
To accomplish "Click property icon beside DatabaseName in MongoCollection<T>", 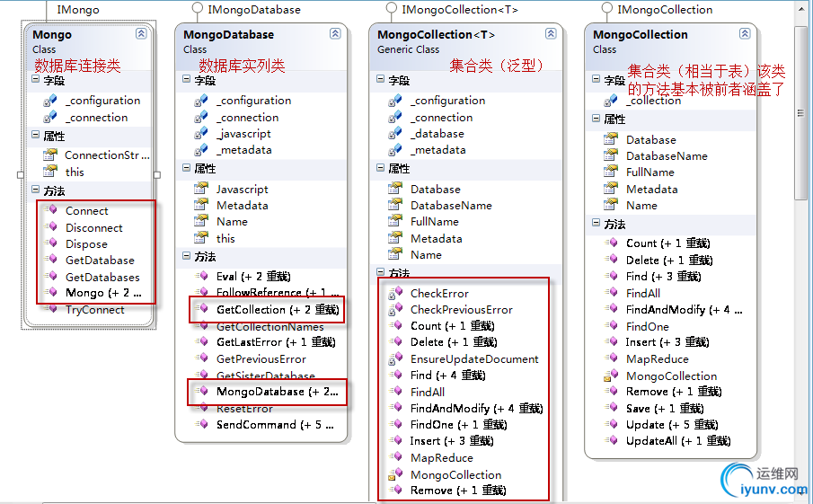I will [395, 205].
